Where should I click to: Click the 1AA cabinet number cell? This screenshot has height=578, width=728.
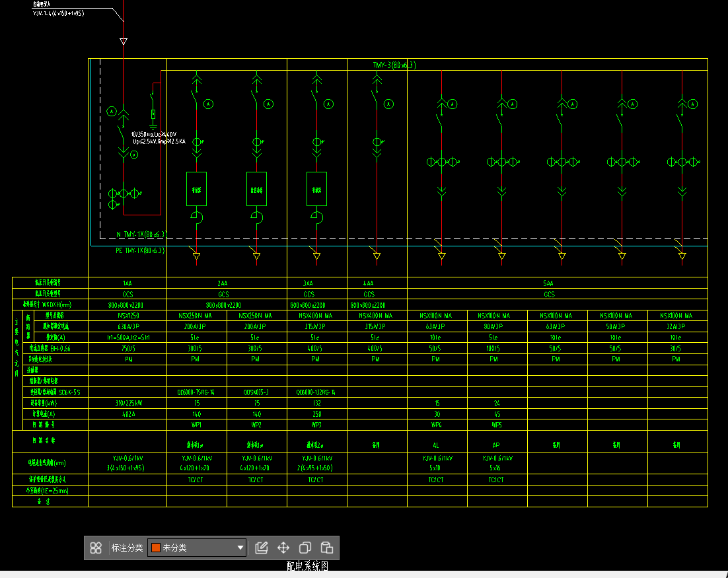(127, 283)
